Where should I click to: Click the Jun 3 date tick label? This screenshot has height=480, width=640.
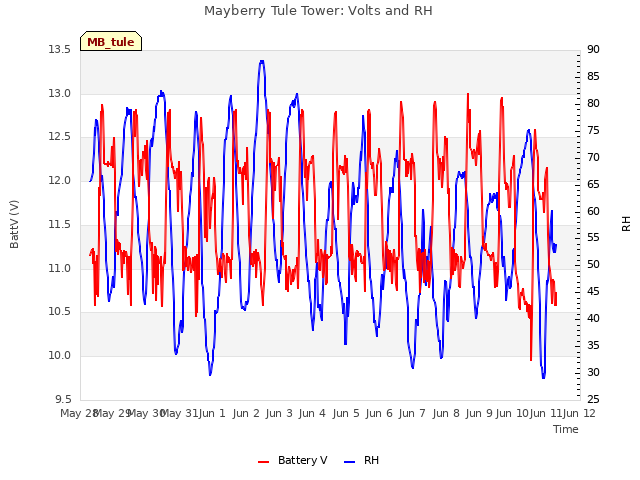279,413
